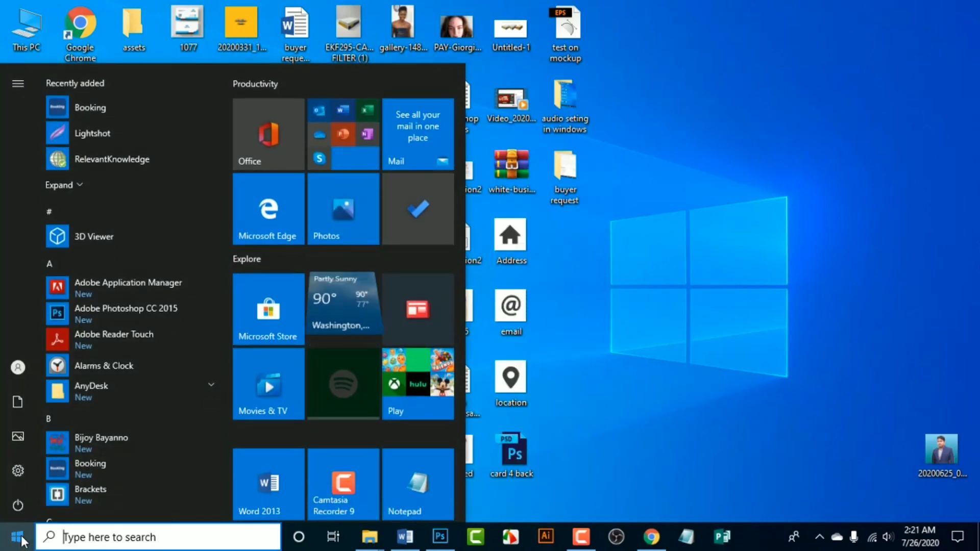Open the Play games tile

[418, 384]
